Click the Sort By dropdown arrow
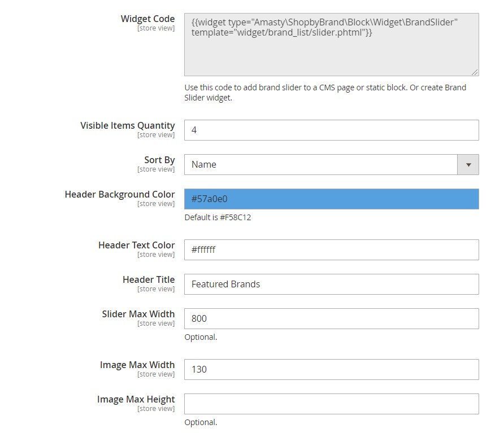 (x=468, y=164)
